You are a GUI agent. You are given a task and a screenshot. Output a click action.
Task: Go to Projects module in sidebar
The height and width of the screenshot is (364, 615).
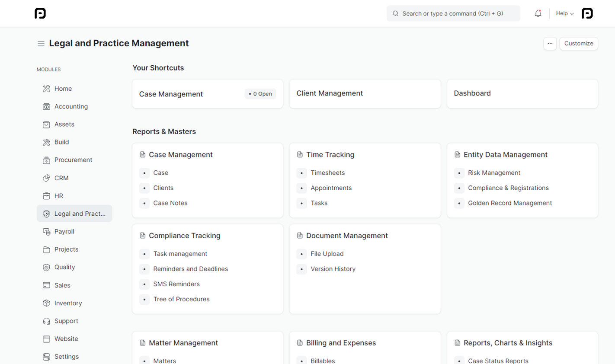(x=66, y=249)
